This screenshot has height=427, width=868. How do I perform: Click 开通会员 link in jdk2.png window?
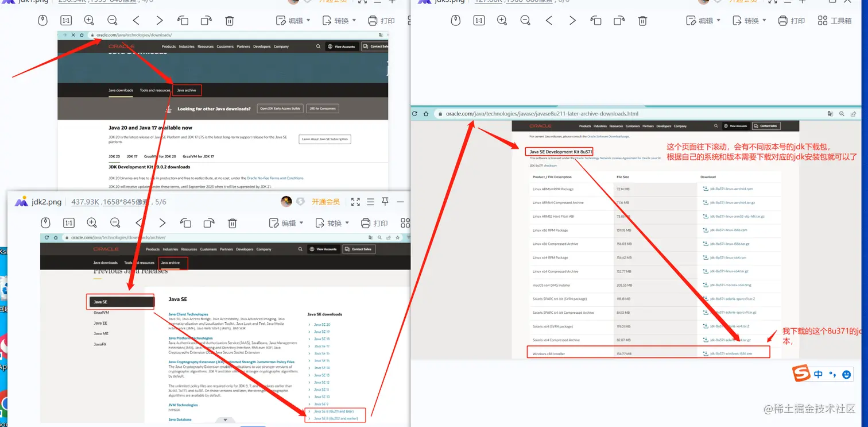[325, 202]
